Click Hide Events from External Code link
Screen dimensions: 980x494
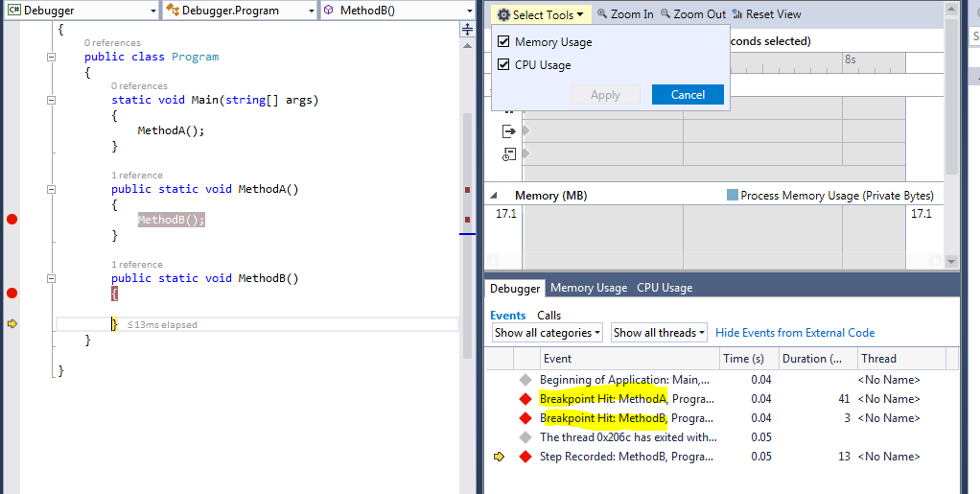795,333
